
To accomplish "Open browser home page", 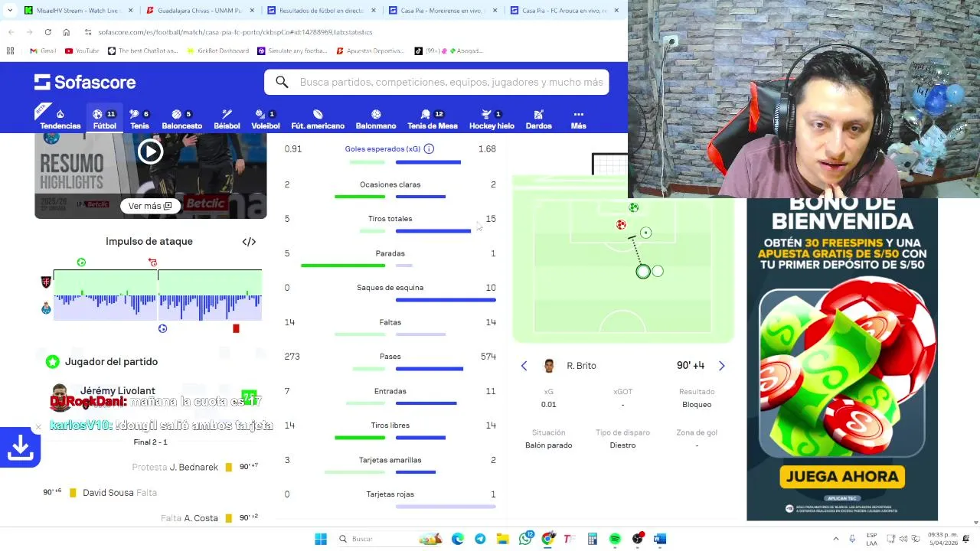I will [66, 32].
